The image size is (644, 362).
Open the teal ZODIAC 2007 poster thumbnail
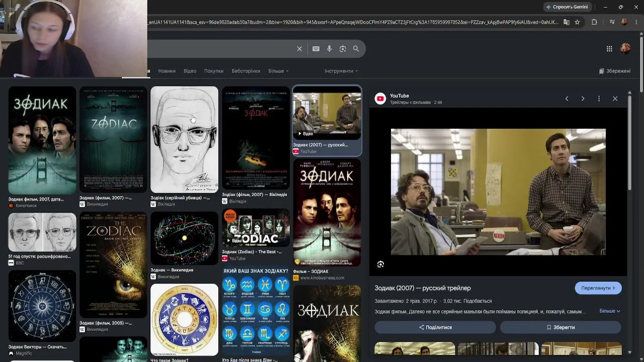coord(113,139)
